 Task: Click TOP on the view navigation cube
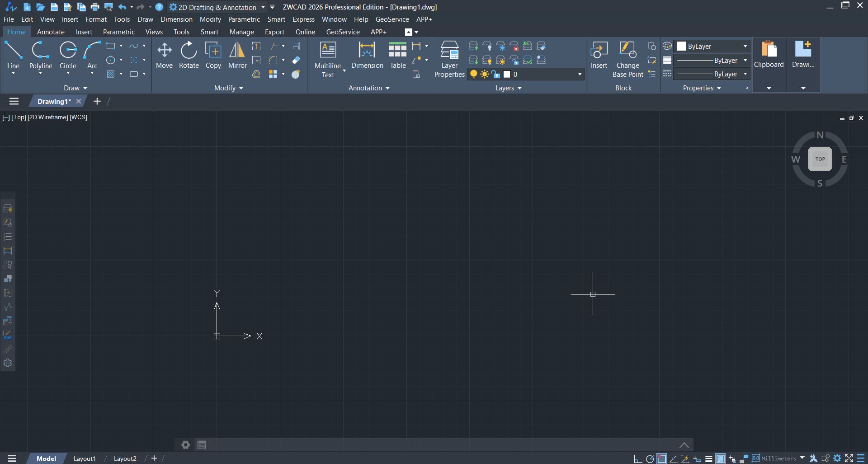pyautogui.click(x=820, y=159)
